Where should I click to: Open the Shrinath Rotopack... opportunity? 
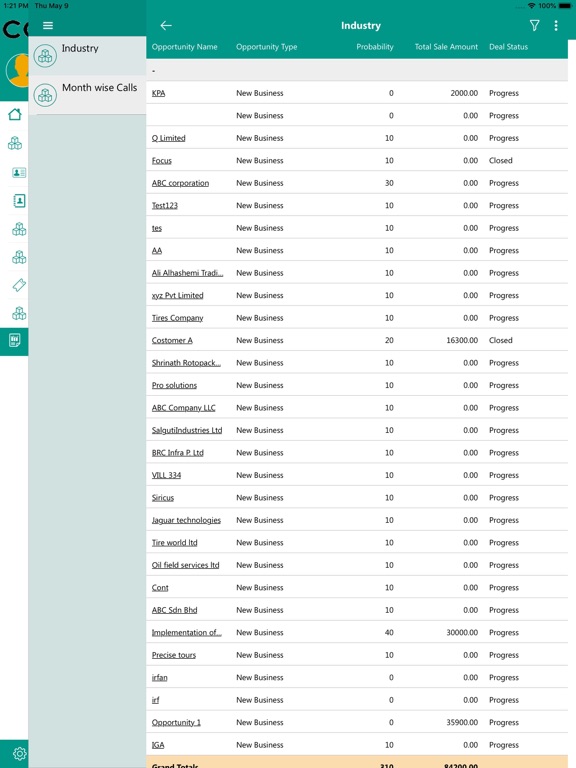[186, 363]
